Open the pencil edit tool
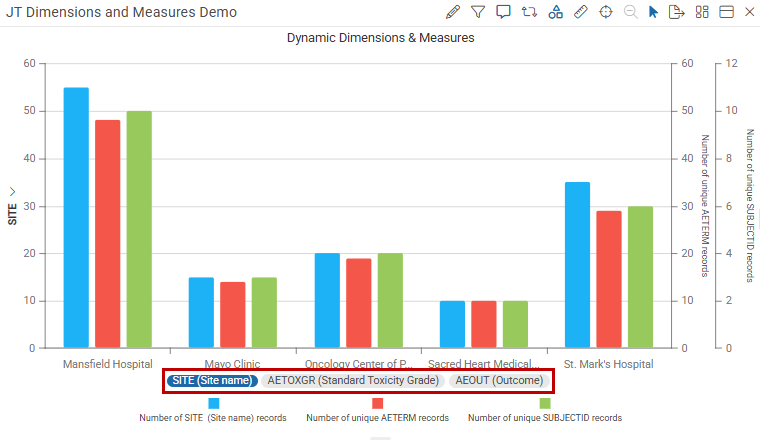The height and width of the screenshot is (440, 760). tap(453, 12)
